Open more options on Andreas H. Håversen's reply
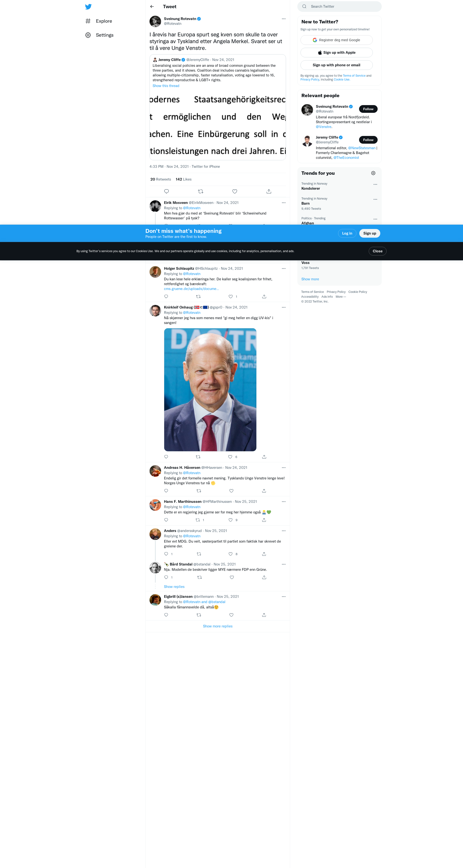The width and height of the screenshot is (463, 868). [284, 468]
